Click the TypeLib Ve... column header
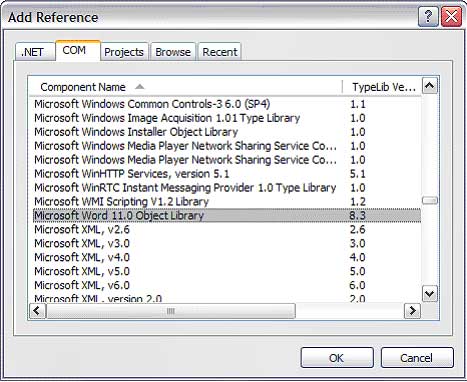This screenshot has width=467, height=382. 382,87
